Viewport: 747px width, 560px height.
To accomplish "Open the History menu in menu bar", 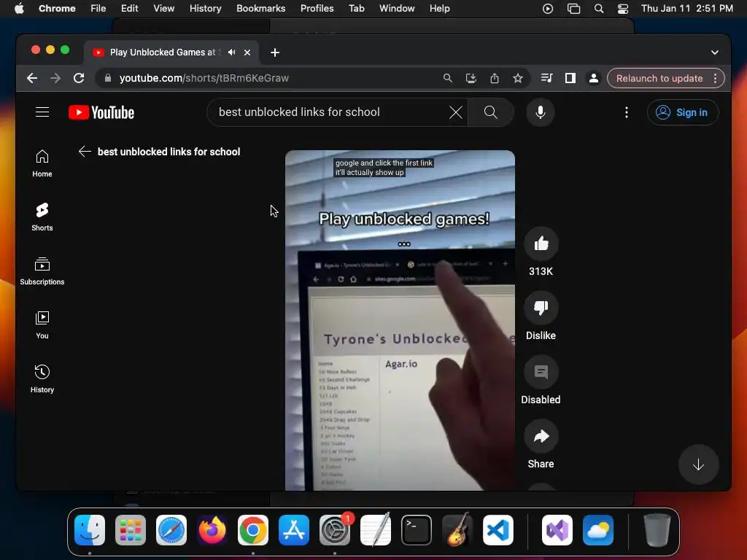I will pos(205,9).
